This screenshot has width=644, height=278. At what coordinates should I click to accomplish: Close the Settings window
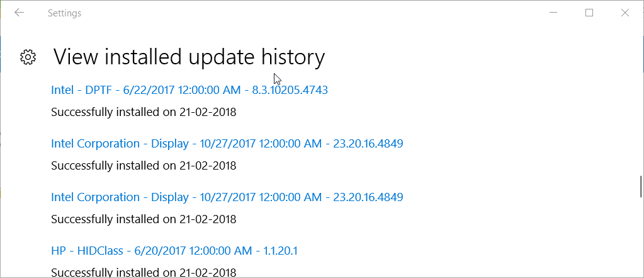(624, 13)
